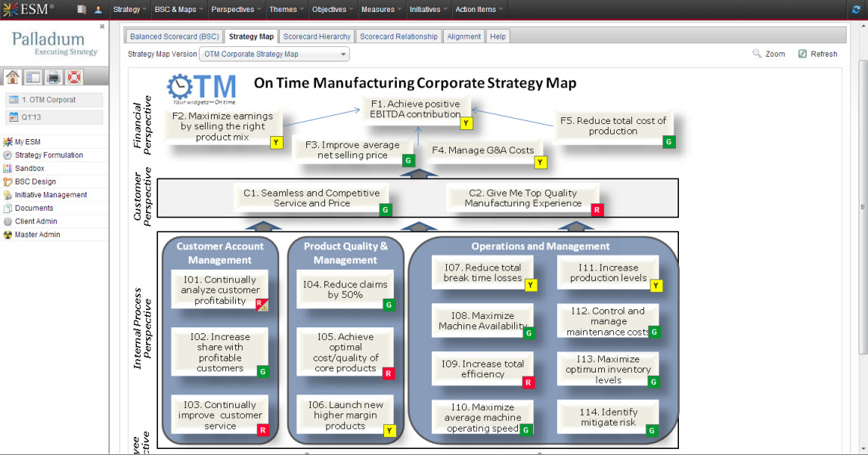Image resolution: width=868 pixels, height=455 pixels.
Task: Click green indicator on I04 objective
Action: point(389,305)
